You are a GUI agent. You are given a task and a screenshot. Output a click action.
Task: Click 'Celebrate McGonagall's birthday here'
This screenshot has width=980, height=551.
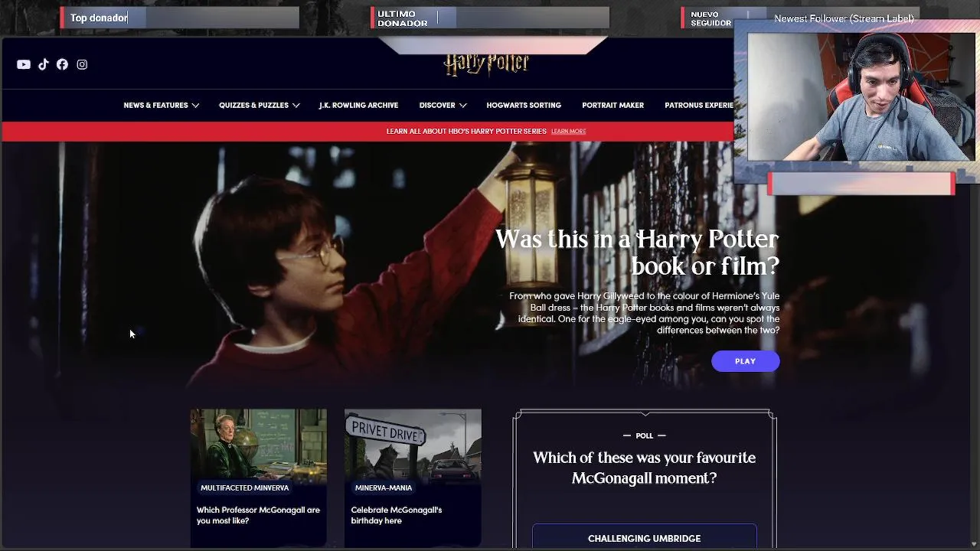396,515
